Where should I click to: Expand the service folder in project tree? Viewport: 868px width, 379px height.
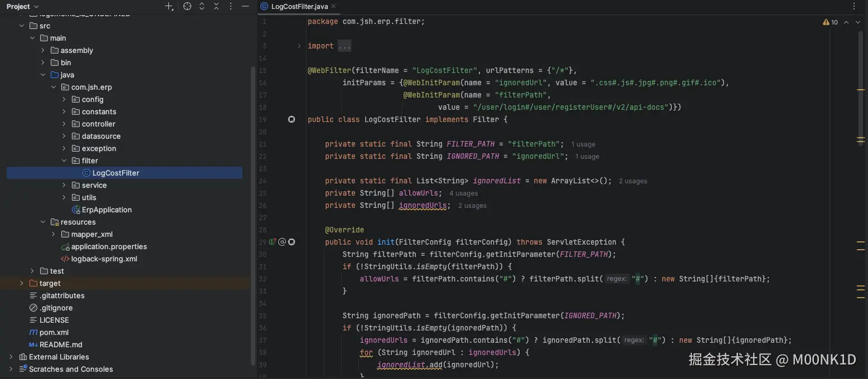[x=64, y=185]
